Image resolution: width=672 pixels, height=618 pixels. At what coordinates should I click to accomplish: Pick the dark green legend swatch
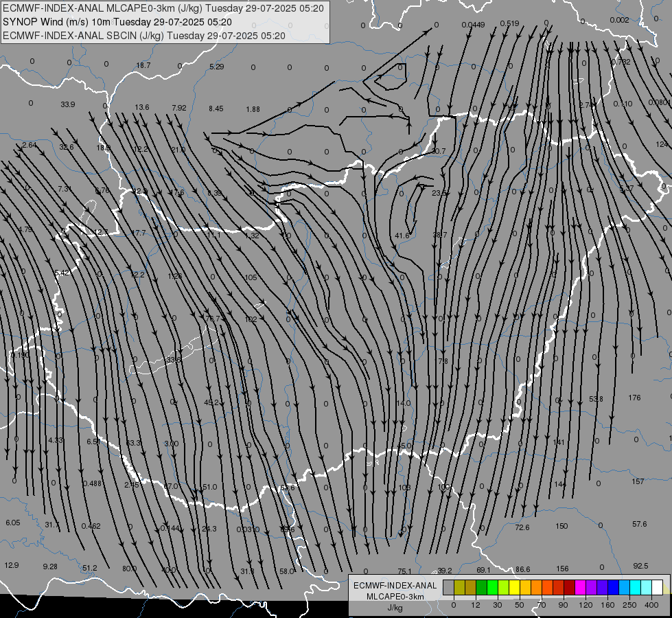481,588
